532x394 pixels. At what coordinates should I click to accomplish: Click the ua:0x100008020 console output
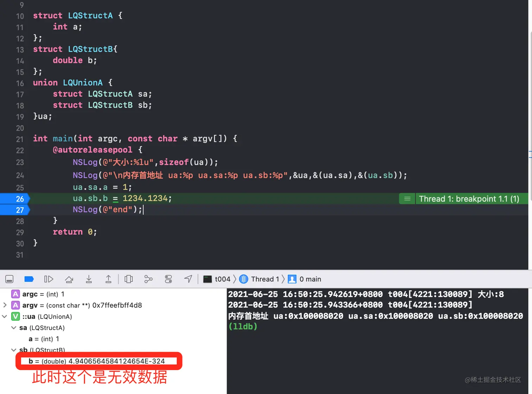click(x=308, y=316)
